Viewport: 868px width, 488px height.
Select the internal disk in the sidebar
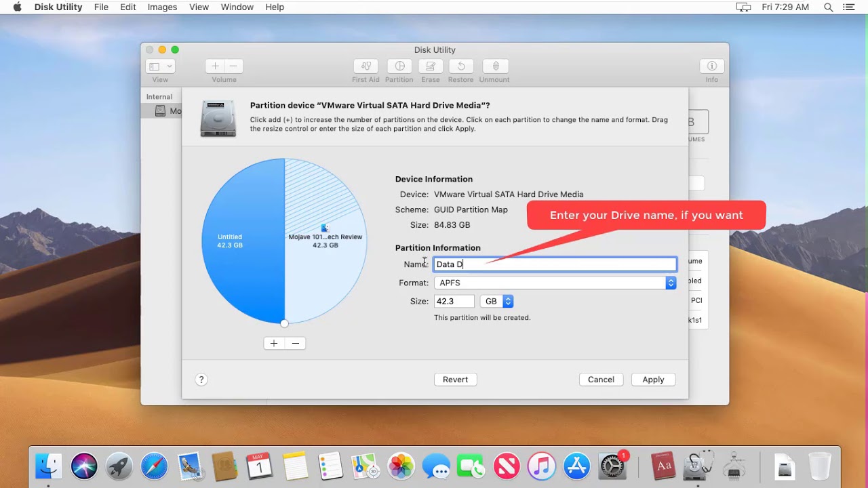click(161, 110)
